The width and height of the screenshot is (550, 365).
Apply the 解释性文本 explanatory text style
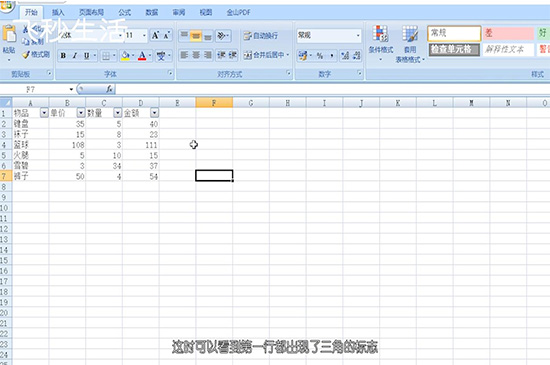(x=508, y=49)
